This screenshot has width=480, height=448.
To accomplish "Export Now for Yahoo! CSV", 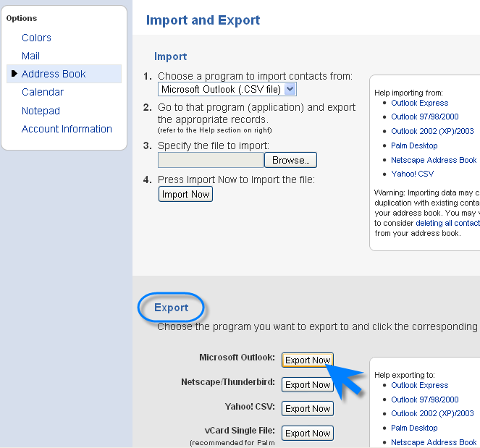I will click(x=308, y=408).
